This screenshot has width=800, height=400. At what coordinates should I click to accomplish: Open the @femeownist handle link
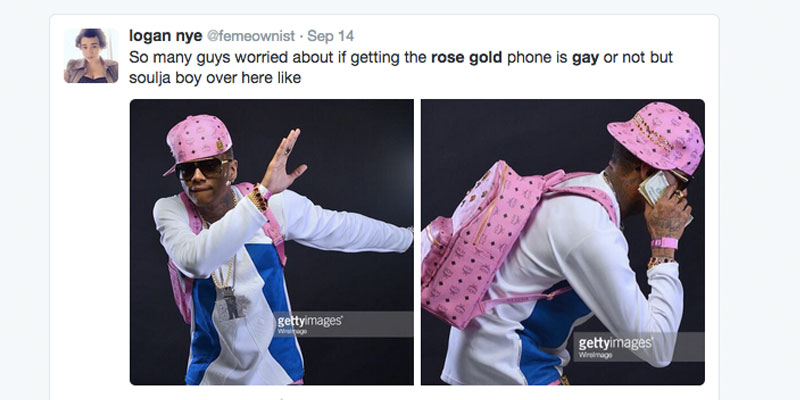(251, 36)
